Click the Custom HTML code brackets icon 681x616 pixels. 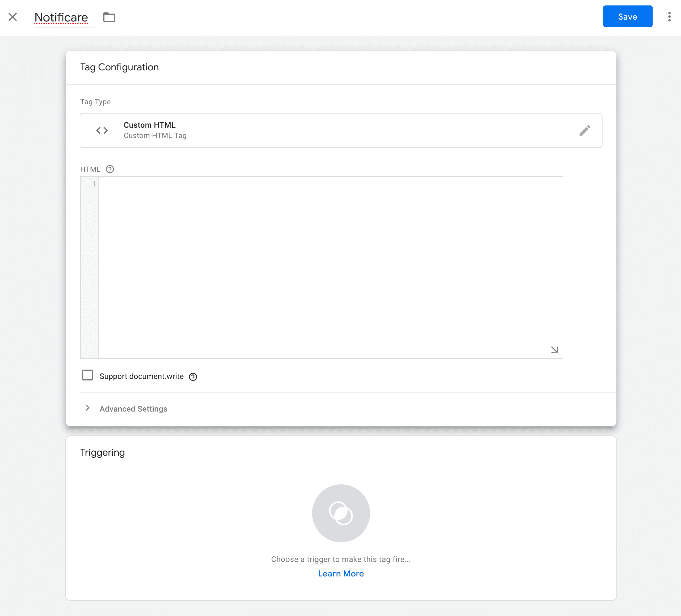[101, 130]
